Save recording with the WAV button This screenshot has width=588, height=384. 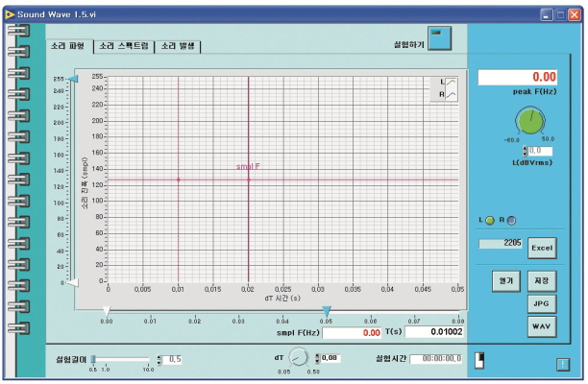(542, 326)
